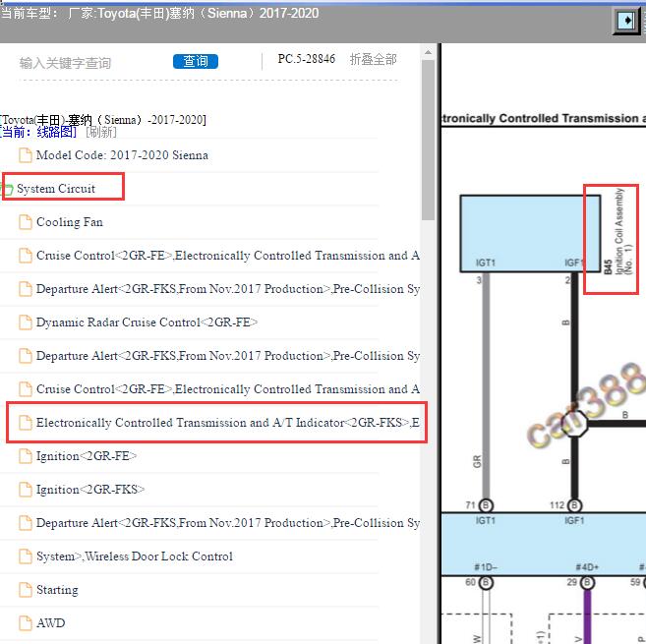This screenshot has height=644, width=646.
Task: Open Electronically Controlled Transmission<2GR-FKS> entry
Action: (x=228, y=423)
